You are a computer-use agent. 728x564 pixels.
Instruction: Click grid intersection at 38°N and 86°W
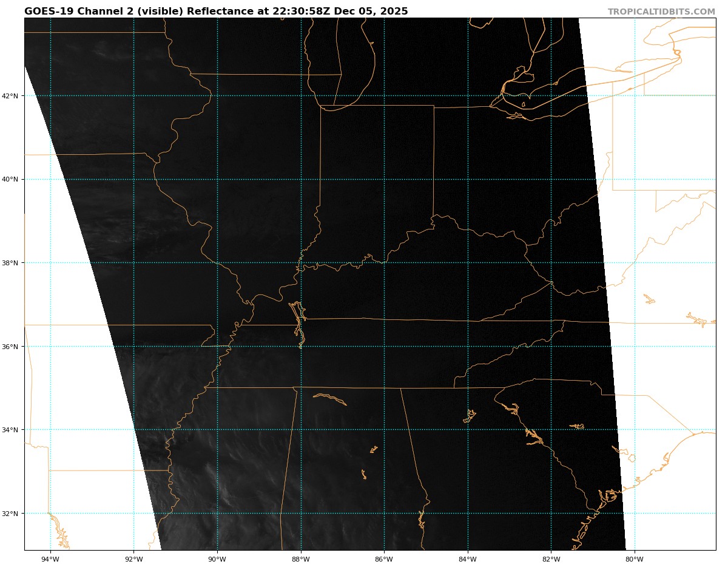(384, 263)
